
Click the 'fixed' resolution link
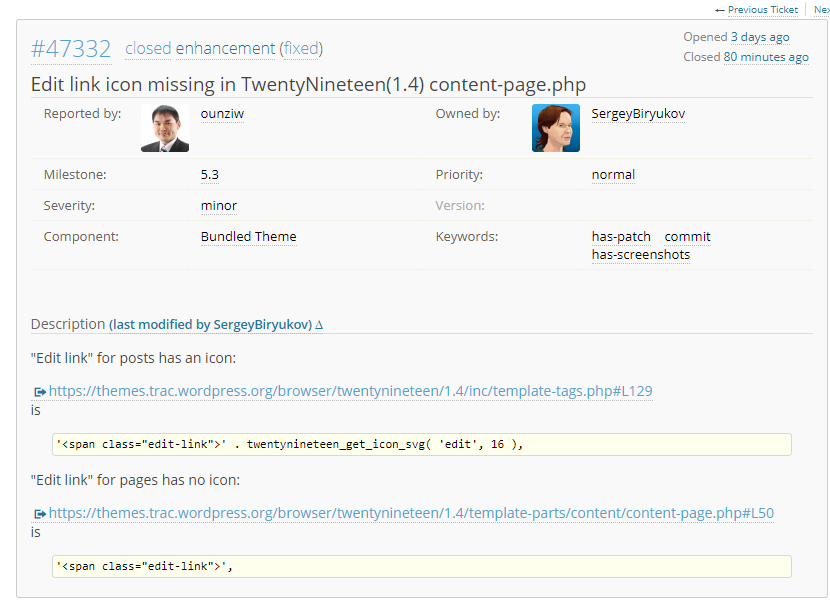(x=301, y=48)
